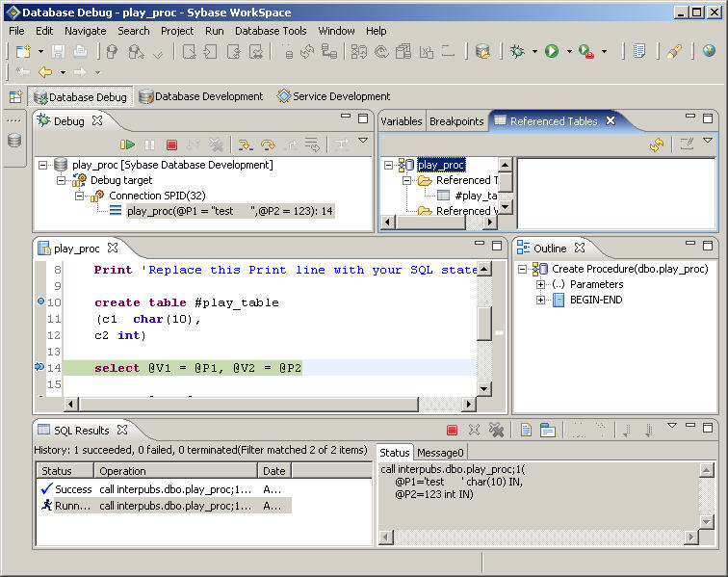Open the Database Tools menu
This screenshot has height=577, width=728.
(271, 31)
